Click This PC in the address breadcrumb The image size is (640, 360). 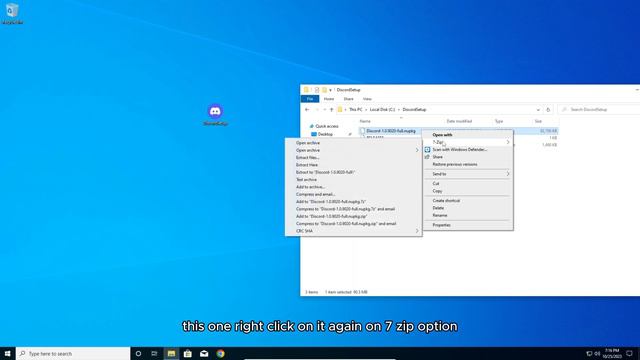pyautogui.click(x=356, y=109)
